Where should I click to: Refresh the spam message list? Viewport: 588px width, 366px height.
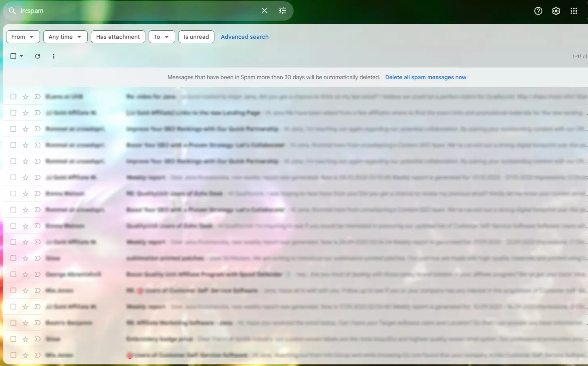[x=37, y=56]
